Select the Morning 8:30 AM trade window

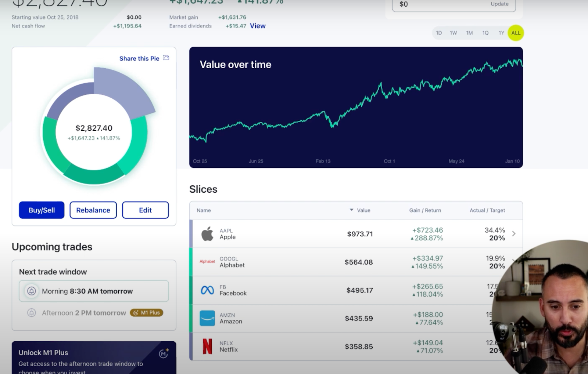point(94,291)
